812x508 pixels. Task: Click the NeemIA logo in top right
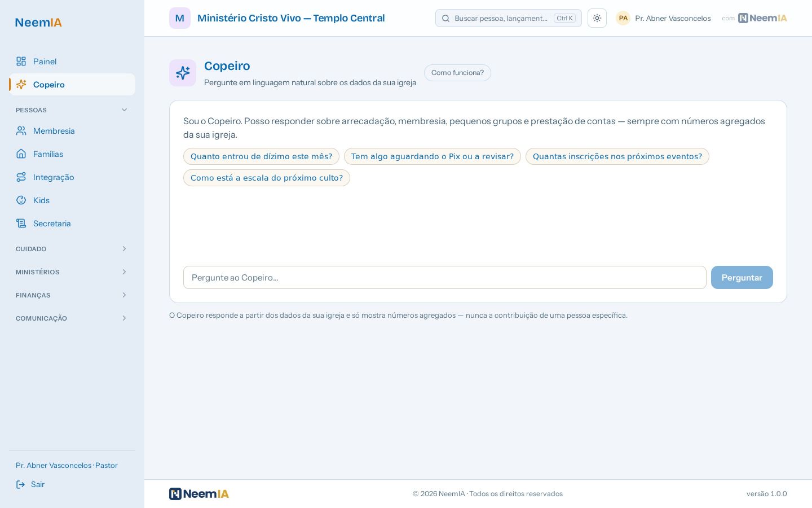tap(762, 18)
